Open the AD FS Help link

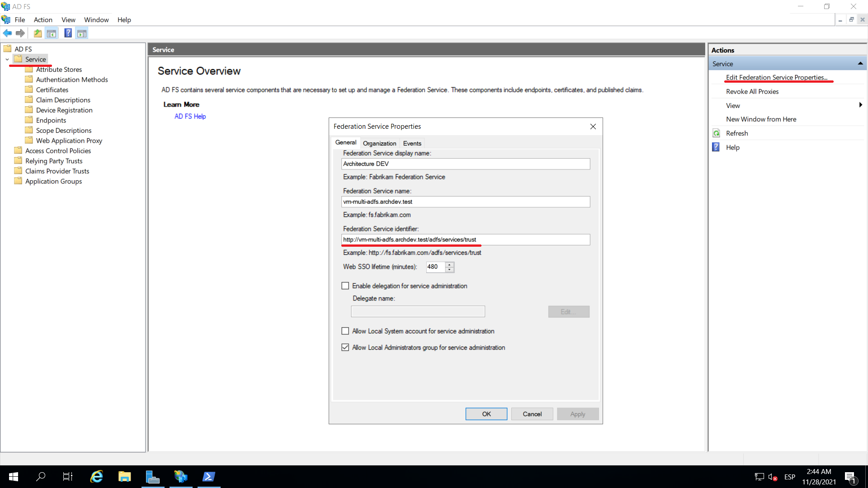tap(190, 116)
